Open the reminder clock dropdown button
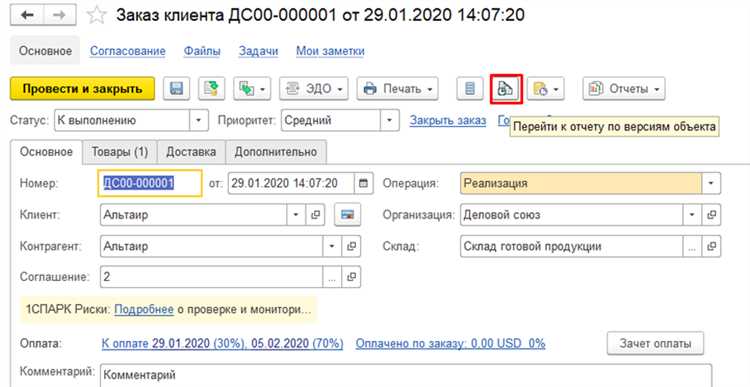The height and width of the screenshot is (387, 750). pos(546,88)
